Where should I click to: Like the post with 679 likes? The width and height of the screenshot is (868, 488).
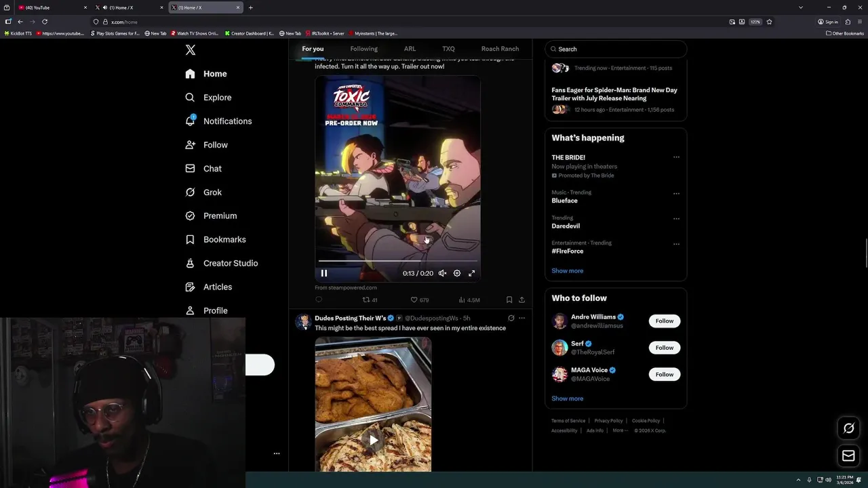point(420,300)
